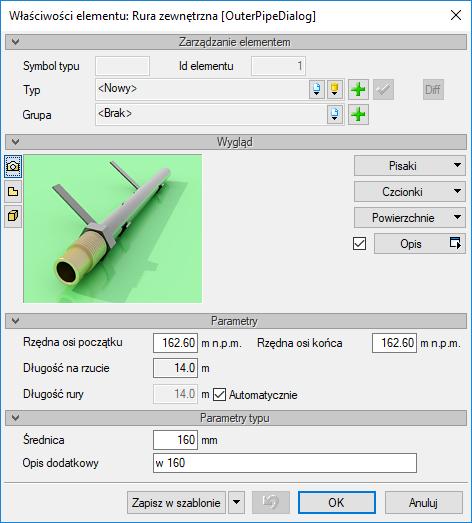Image resolution: width=472 pixels, height=523 pixels.
Task: Open the yellow template library icon in Typ row
Action: [335, 89]
